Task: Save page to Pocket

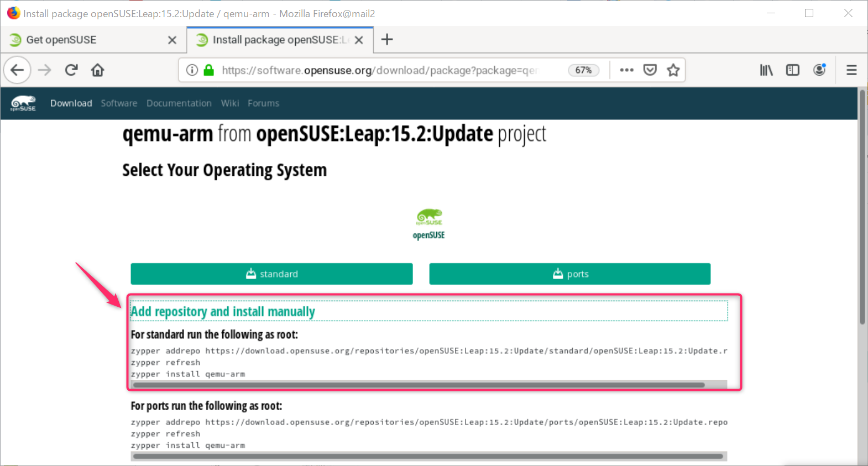Action: (x=650, y=70)
